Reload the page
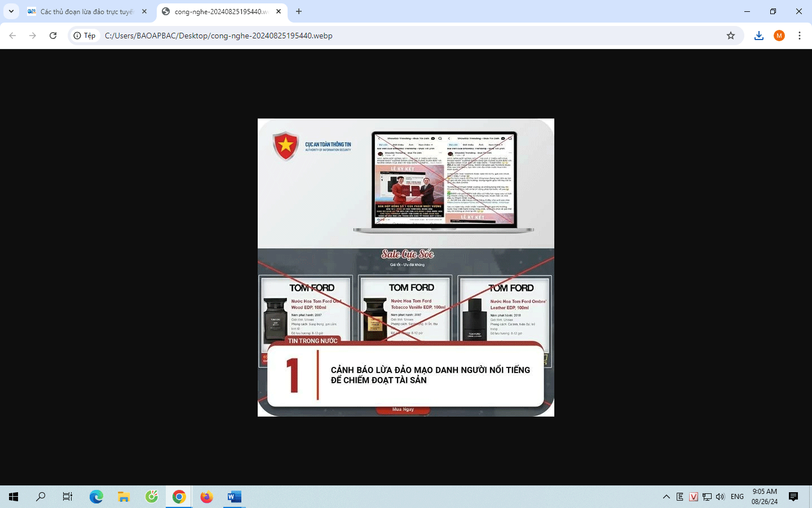The height and width of the screenshot is (508, 812). 53,36
